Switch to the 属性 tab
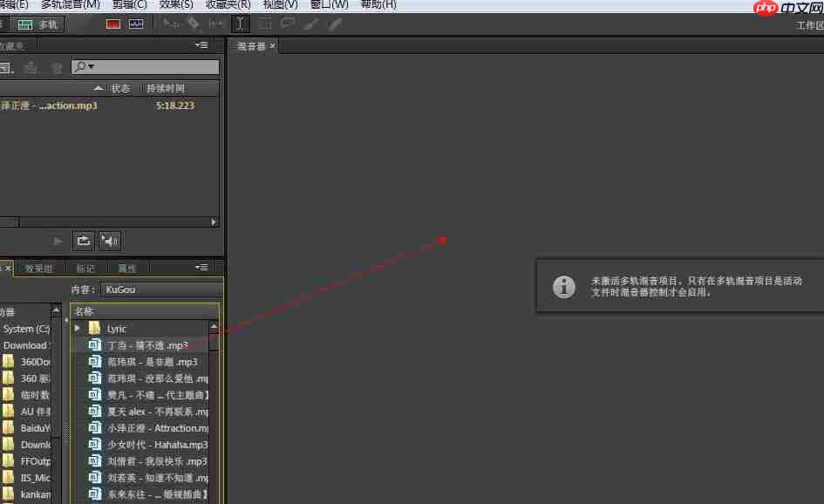Viewport: 824px width, 504px height. click(126, 269)
